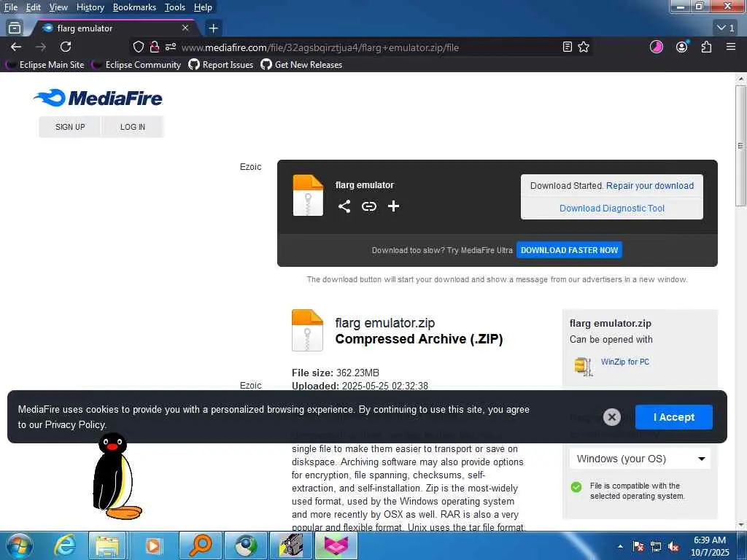747x560 pixels.
Task: Click the plus icon to save file
Action: pos(393,206)
